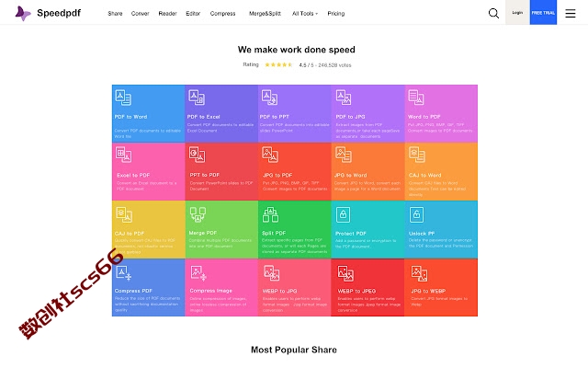Screen dimensions: 588x368
Task: Open the Compress Image title link
Action: point(210,291)
